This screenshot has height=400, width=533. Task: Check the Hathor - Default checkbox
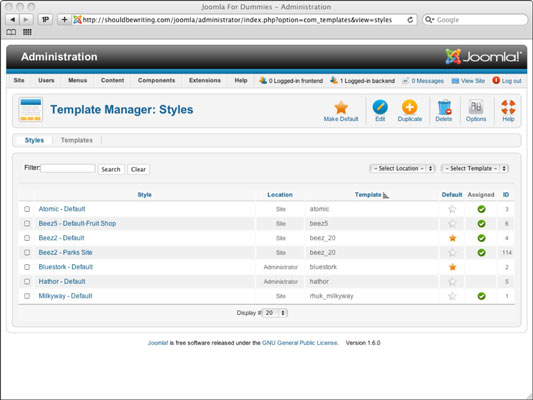(x=27, y=281)
